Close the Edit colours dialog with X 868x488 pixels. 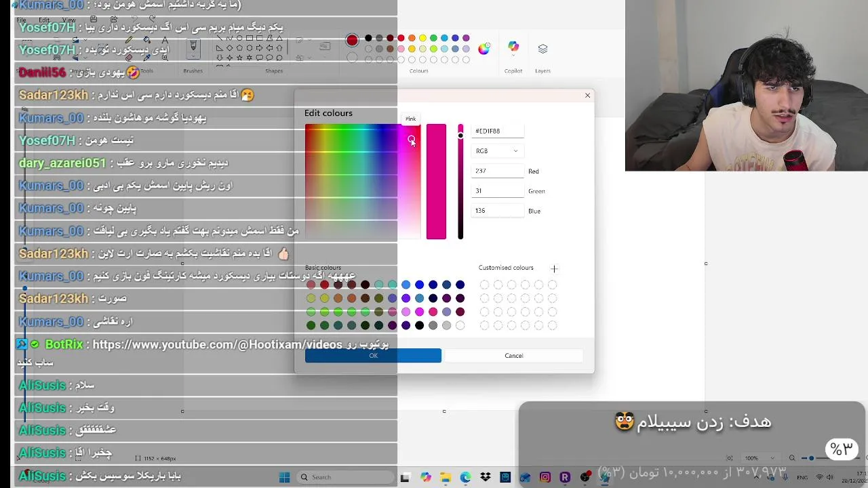click(x=587, y=96)
